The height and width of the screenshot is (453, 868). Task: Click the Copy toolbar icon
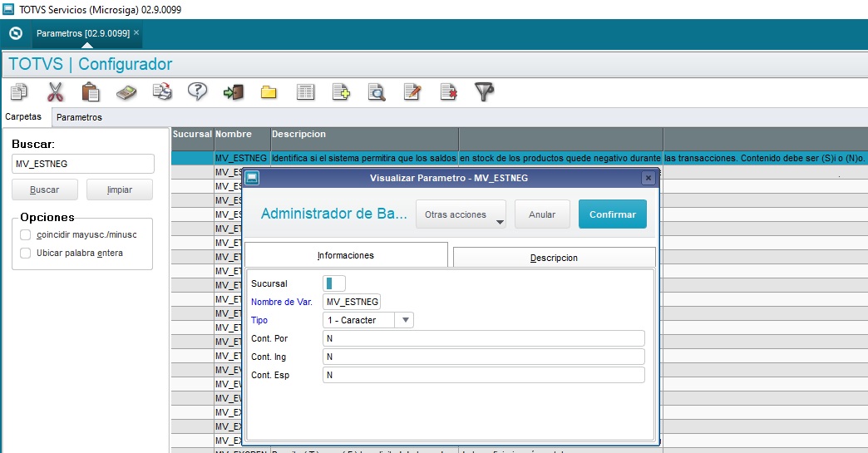[x=19, y=91]
